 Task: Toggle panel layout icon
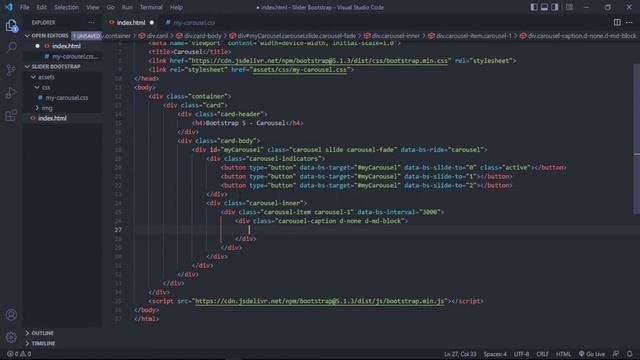pyautogui.click(x=544, y=7)
